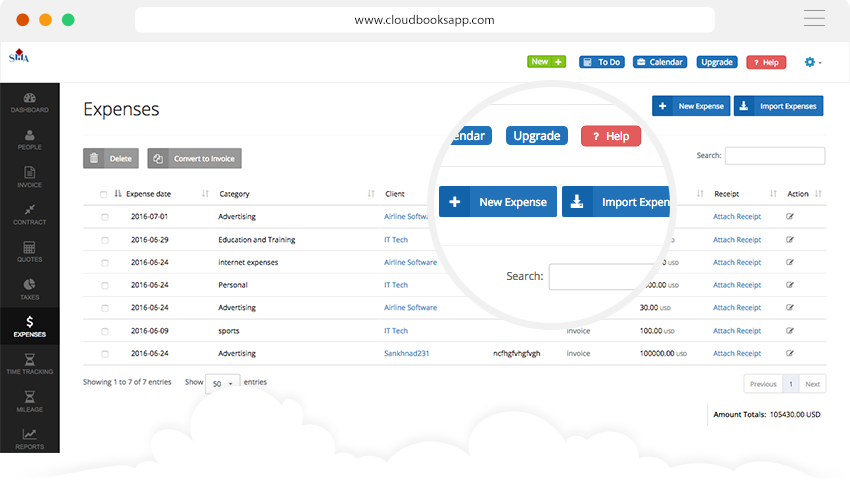Click the small Import Expenses button
The height and width of the screenshot is (480, 850).
778,106
